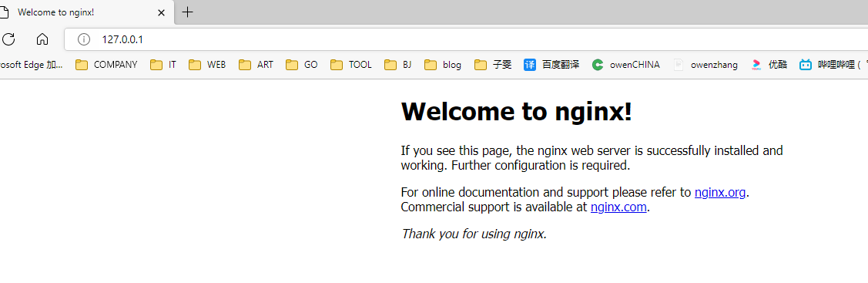Click the COMPANY folder icon

(82, 65)
